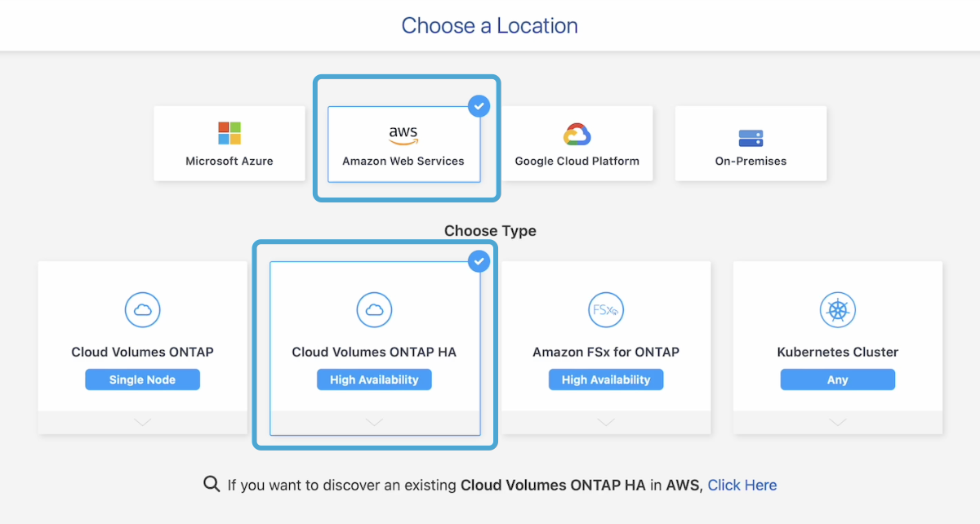980x524 pixels.
Task: Click the Any button under Kubernetes Cluster
Action: click(x=838, y=380)
